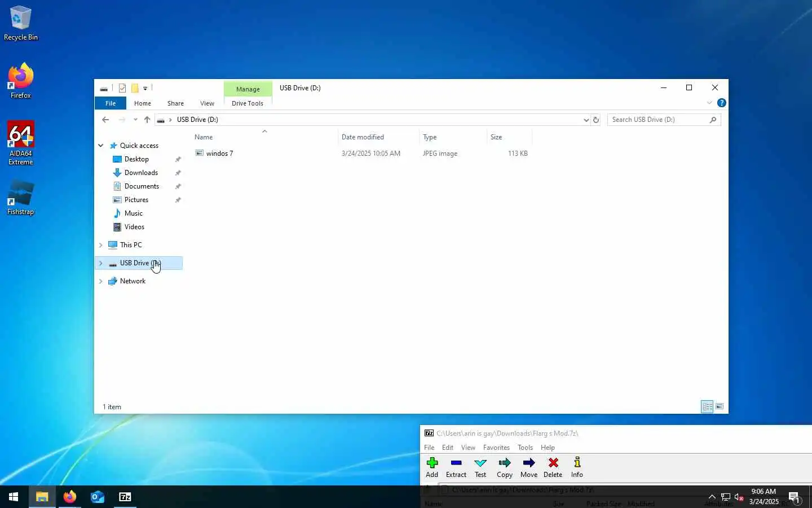Collapse the Quick access tree node

coord(101,146)
